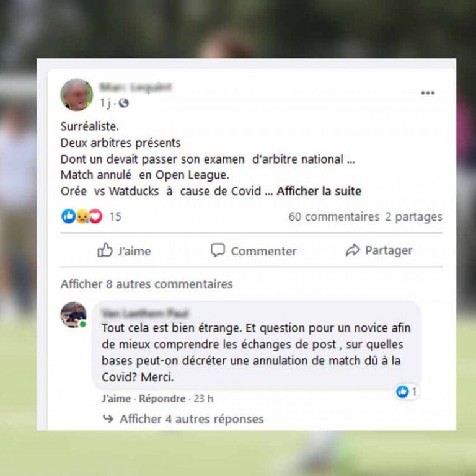Like the post with J'aime button
The image size is (476, 476).
coord(124,251)
